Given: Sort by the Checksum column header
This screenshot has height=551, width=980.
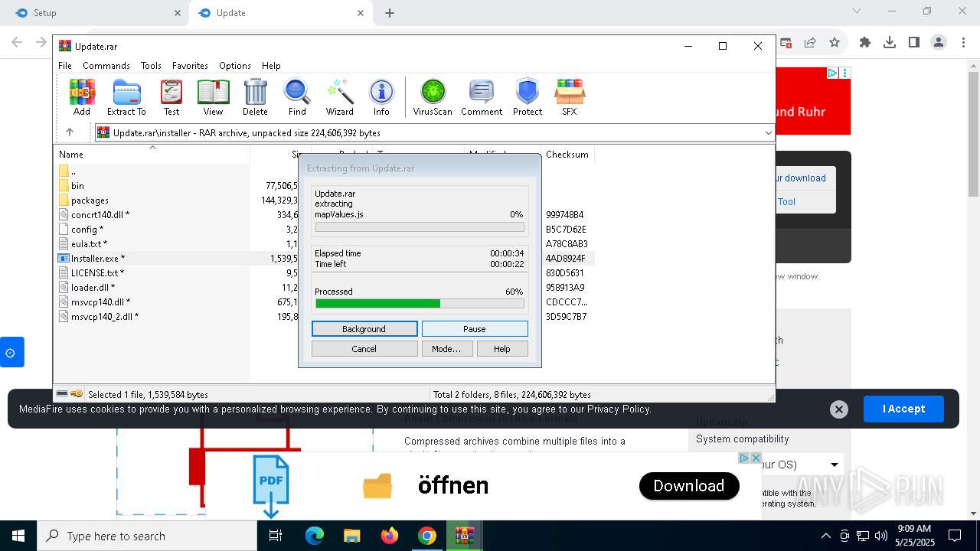Looking at the screenshot, I should click(x=567, y=154).
